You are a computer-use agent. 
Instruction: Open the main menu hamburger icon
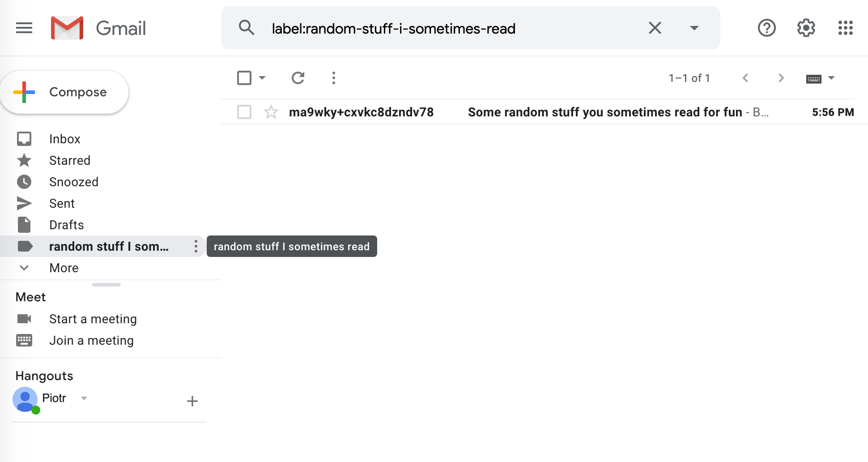click(x=24, y=28)
